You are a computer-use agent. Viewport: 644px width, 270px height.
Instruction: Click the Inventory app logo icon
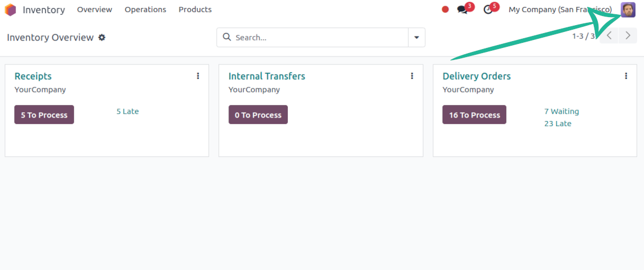[x=10, y=10]
